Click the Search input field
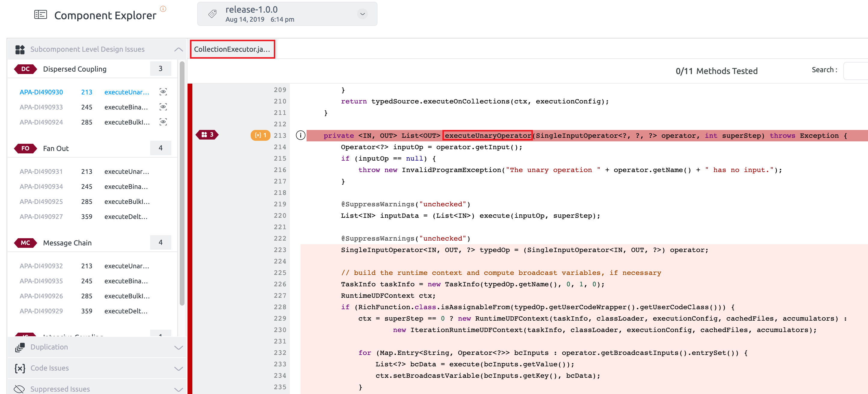 tap(856, 70)
